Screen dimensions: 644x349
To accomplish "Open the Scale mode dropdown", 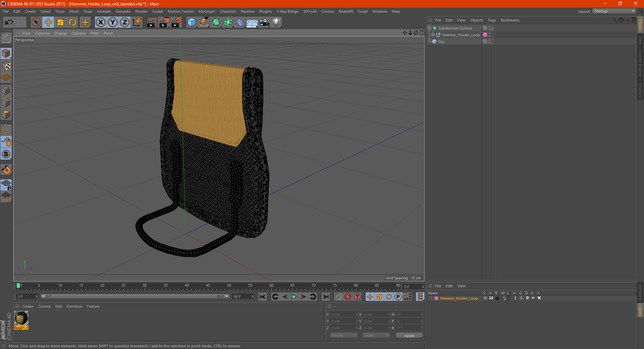I will coord(376,335).
